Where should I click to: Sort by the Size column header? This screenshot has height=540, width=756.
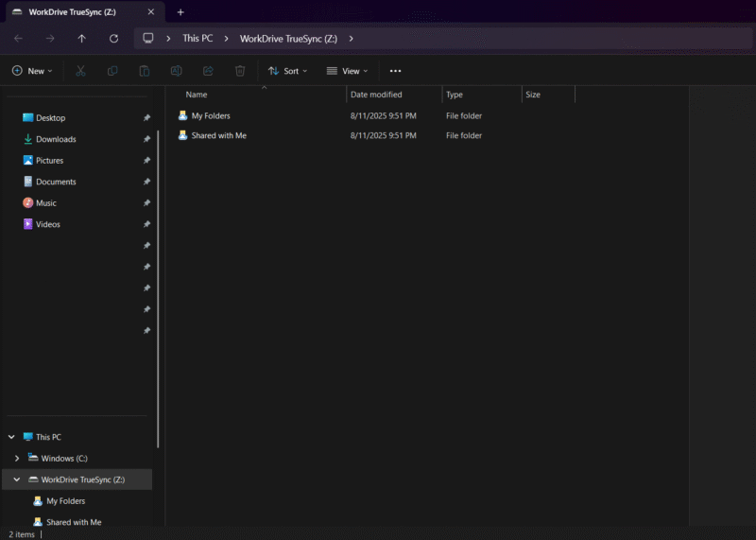point(548,95)
